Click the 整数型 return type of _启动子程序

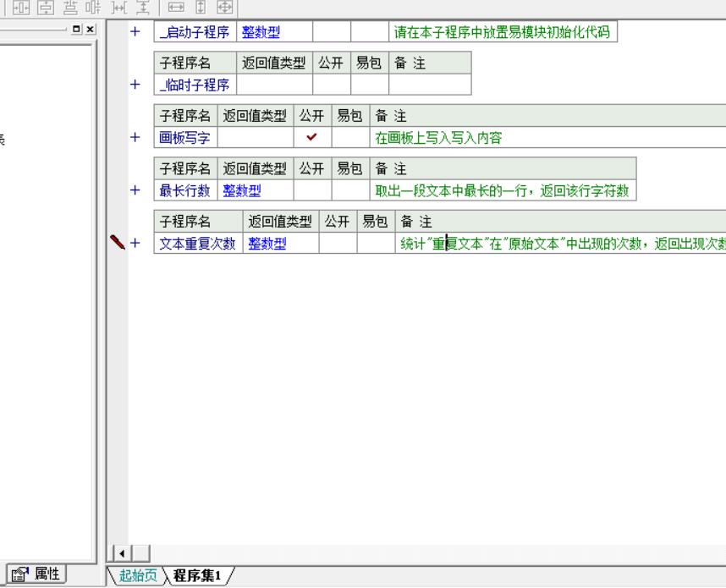[x=261, y=32]
